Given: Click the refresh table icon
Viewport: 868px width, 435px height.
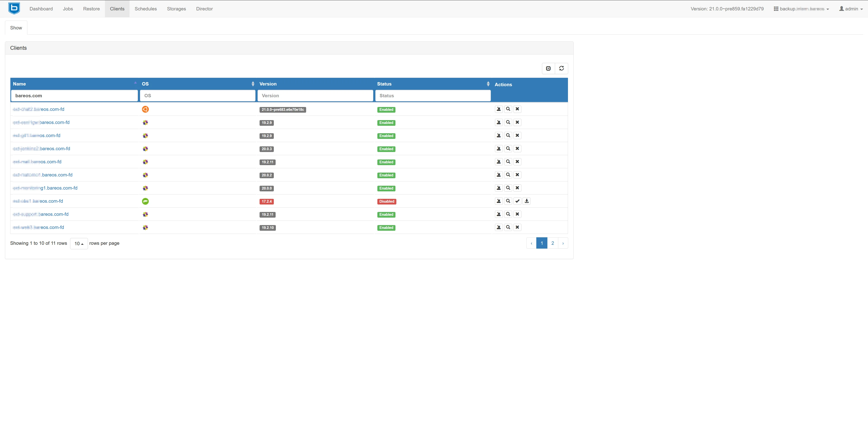Looking at the screenshot, I should click(x=561, y=69).
